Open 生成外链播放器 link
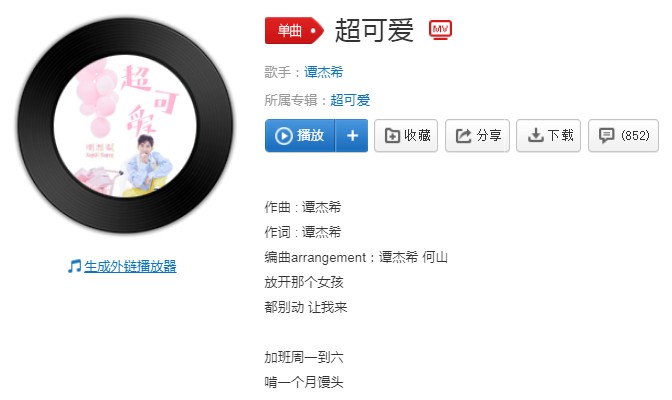 [x=130, y=266]
